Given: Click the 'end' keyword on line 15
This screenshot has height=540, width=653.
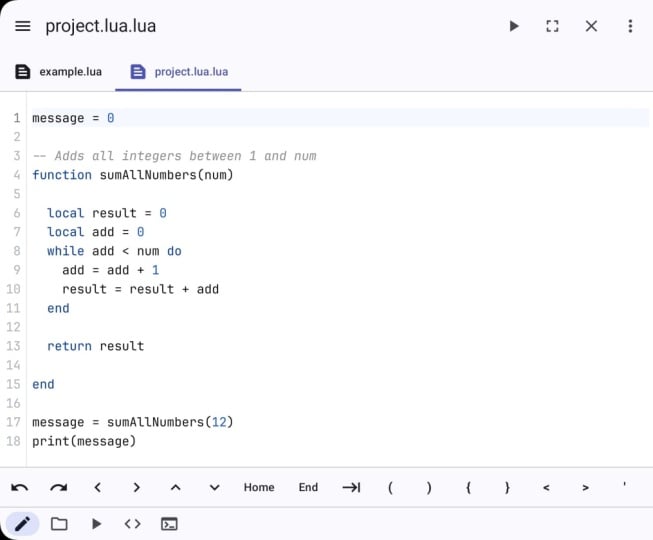Looking at the screenshot, I should [43, 384].
